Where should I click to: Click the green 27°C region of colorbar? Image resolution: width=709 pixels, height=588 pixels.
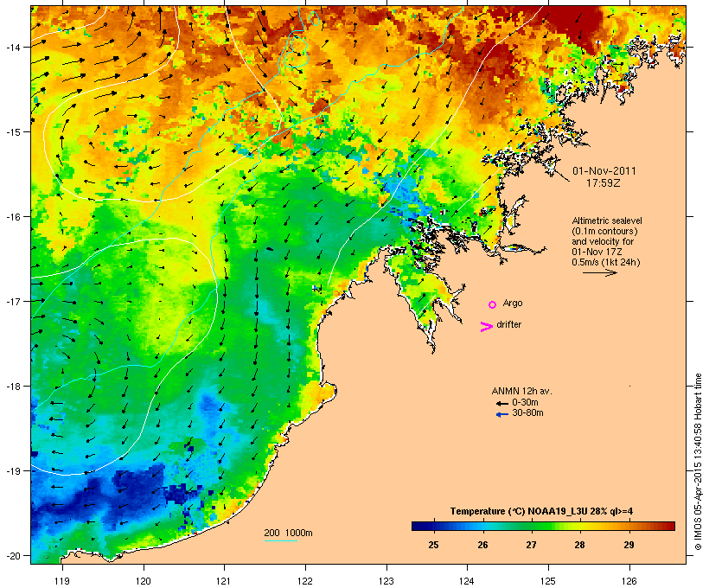(x=532, y=526)
